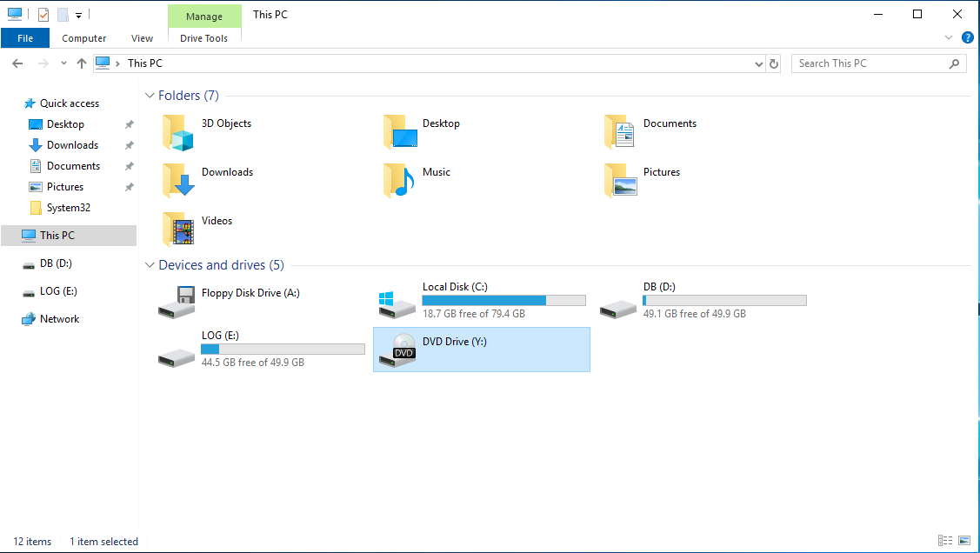Click the This PC icon in address bar

click(103, 63)
